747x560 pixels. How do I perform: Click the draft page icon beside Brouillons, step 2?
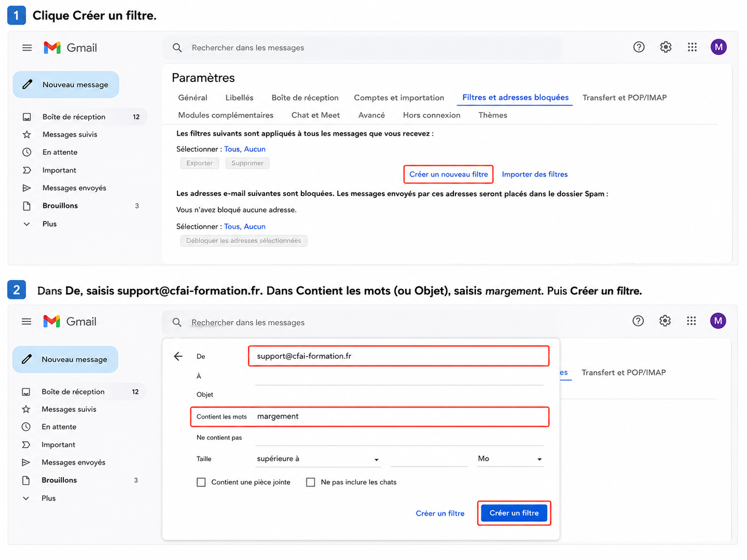pos(26,480)
